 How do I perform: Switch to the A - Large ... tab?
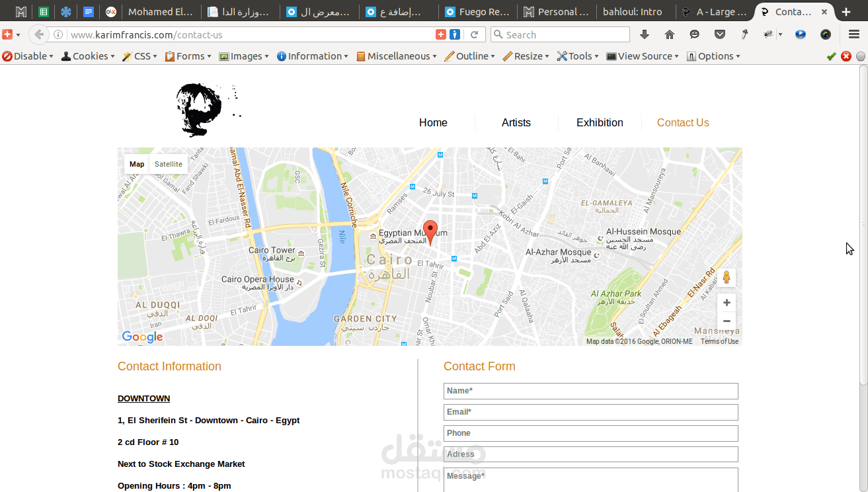[x=715, y=11]
